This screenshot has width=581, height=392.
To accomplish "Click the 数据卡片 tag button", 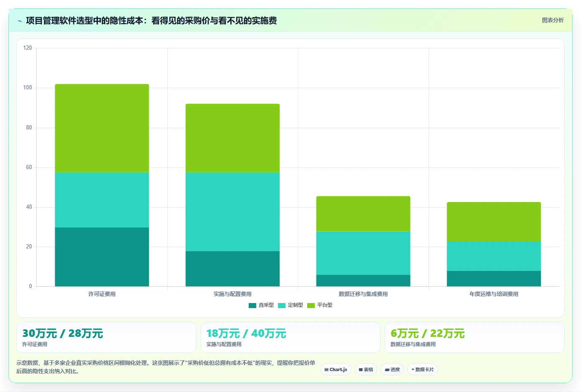I will [423, 369].
